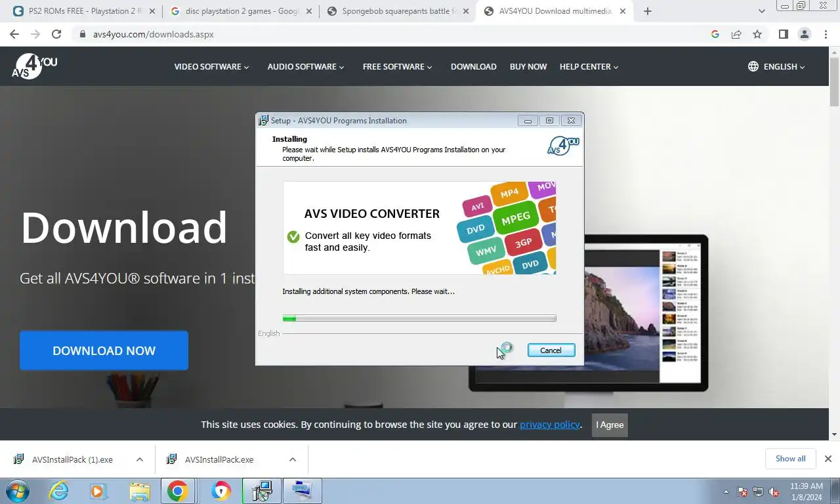Expand AVSInstallPack.exe download options arrow
840x504 pixels.
click(293, 459)
